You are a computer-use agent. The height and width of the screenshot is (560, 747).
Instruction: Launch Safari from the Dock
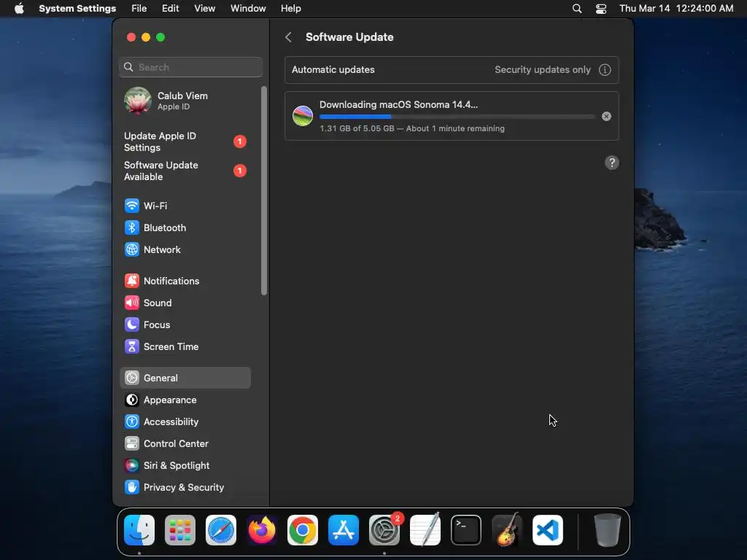(x=221, y=530)
